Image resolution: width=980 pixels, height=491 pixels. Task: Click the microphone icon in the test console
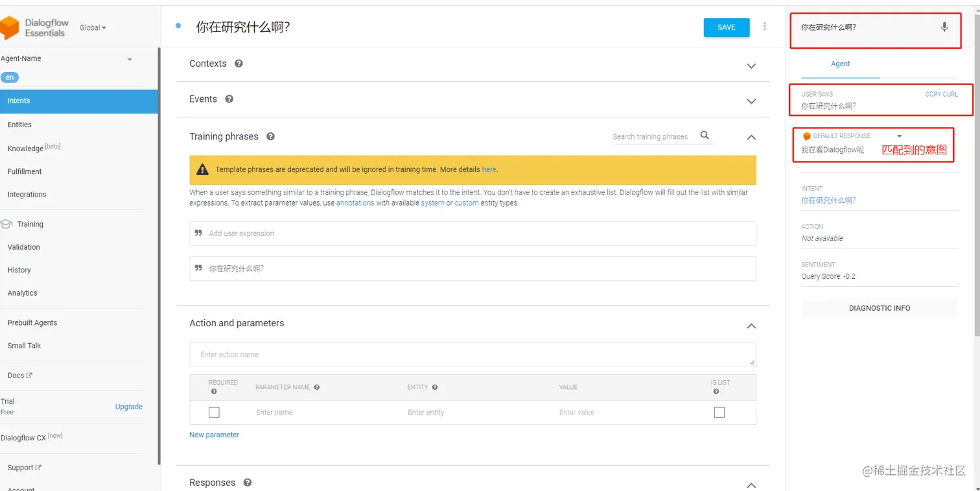(x=944, y=27)
